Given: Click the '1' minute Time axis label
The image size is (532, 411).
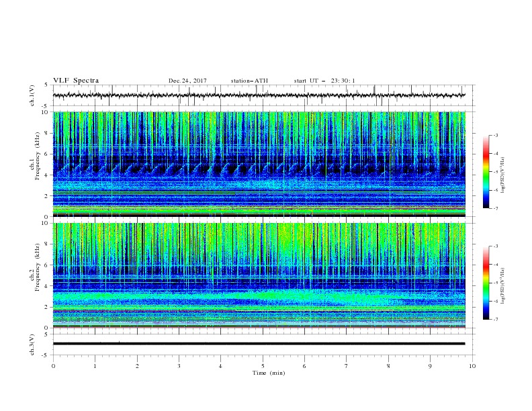Looking at the screenshot, I should point(95,366).
